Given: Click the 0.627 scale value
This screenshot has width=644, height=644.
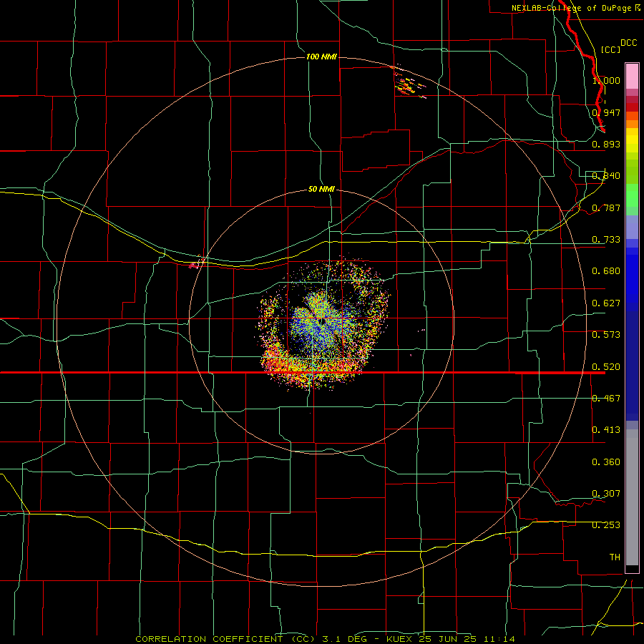Looking at the screenshot, I should click(x=606, y=303).
